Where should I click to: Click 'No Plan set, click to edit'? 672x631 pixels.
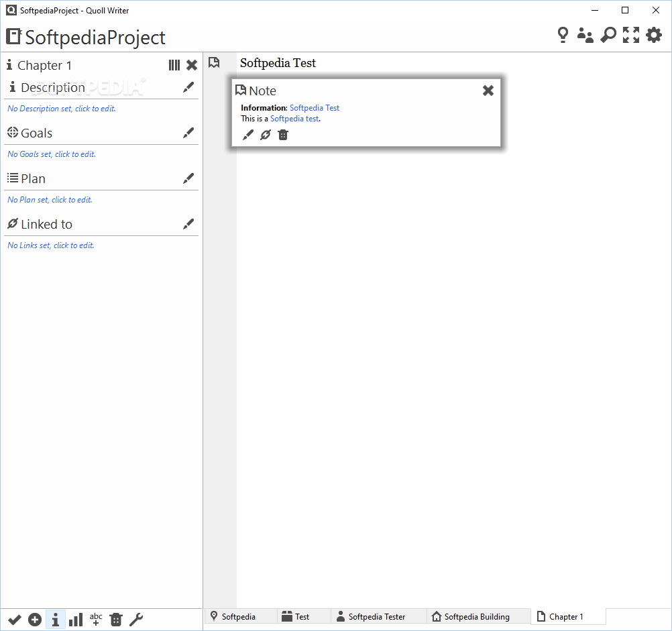50,200
